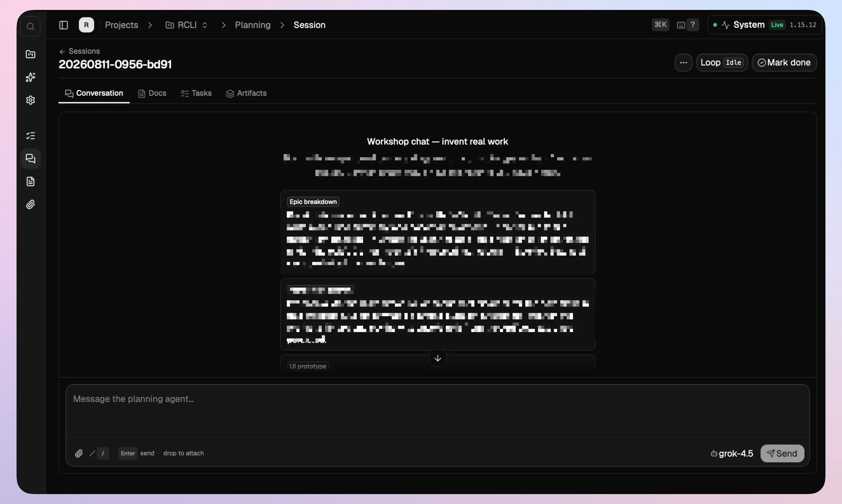Image resolution: width=842 pixels, height=504 pixels.
Task: Open the sparkles icon in the sidebar
Action: pos(30,77)
